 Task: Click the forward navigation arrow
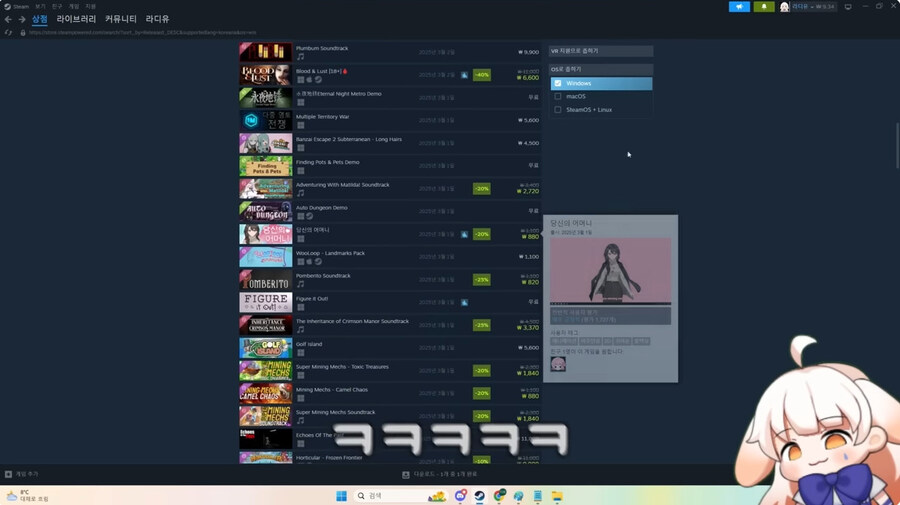coord(21,19)
